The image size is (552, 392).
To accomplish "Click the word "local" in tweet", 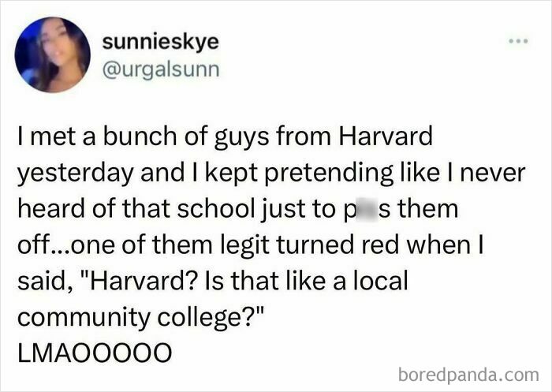I will point(381,281).
